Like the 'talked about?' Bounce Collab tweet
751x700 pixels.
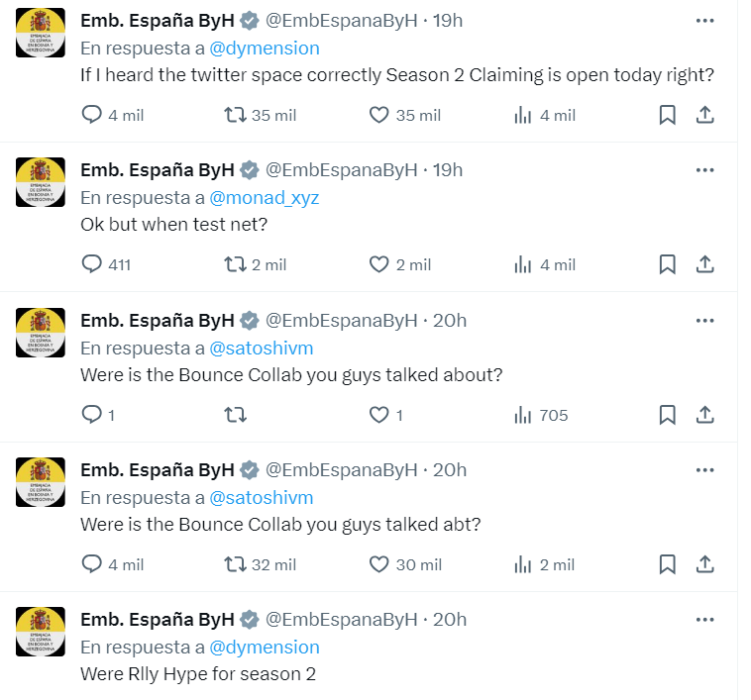pos(386,415)
